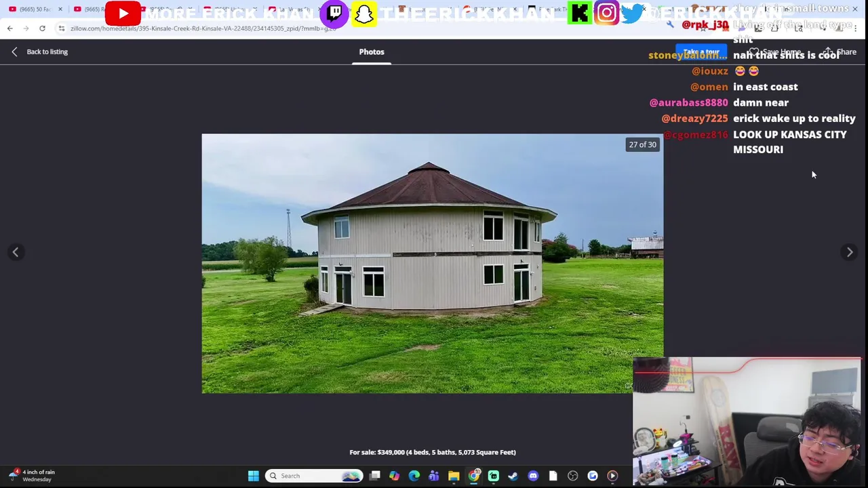Open the Windows Start menu
The width and height of the screenshot is (868, 488).
(x=254, y=476)
